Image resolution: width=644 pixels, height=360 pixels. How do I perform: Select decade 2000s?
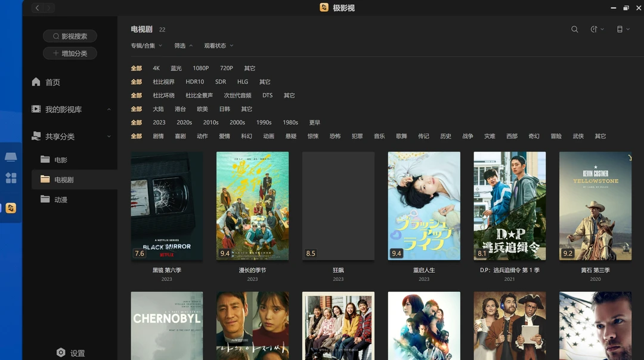click(x=237, y=122)
